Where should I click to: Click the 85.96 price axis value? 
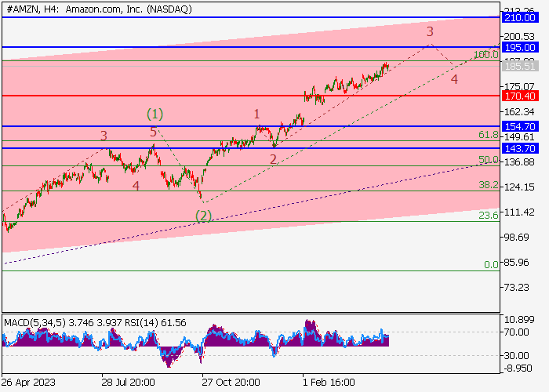516,262
